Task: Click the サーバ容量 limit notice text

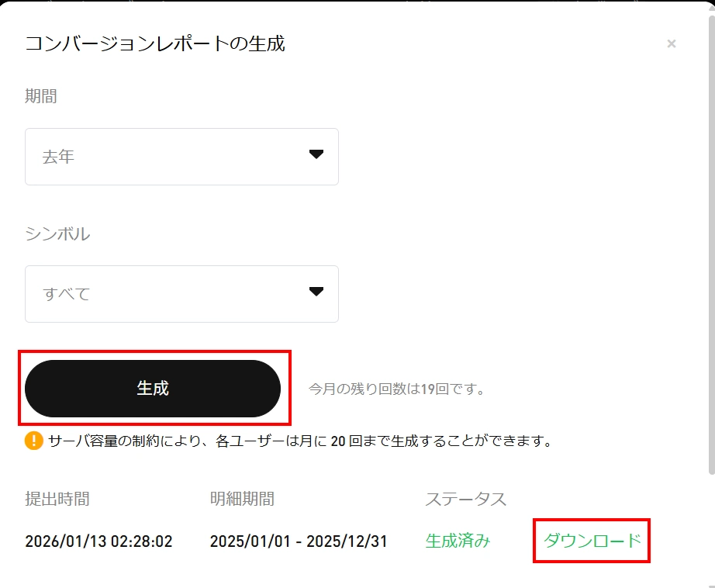Action: [301, 441]
